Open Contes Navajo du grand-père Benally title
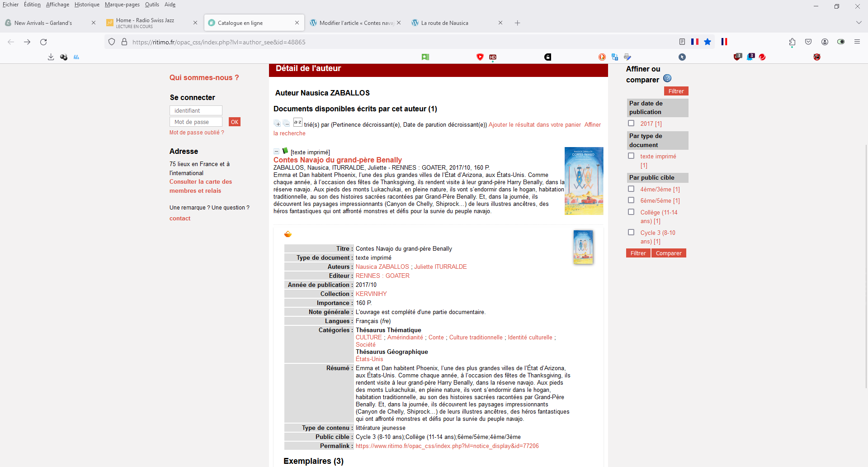Viewport: 868px width, 467px height. pyautogui.click(x=337, y=160)
